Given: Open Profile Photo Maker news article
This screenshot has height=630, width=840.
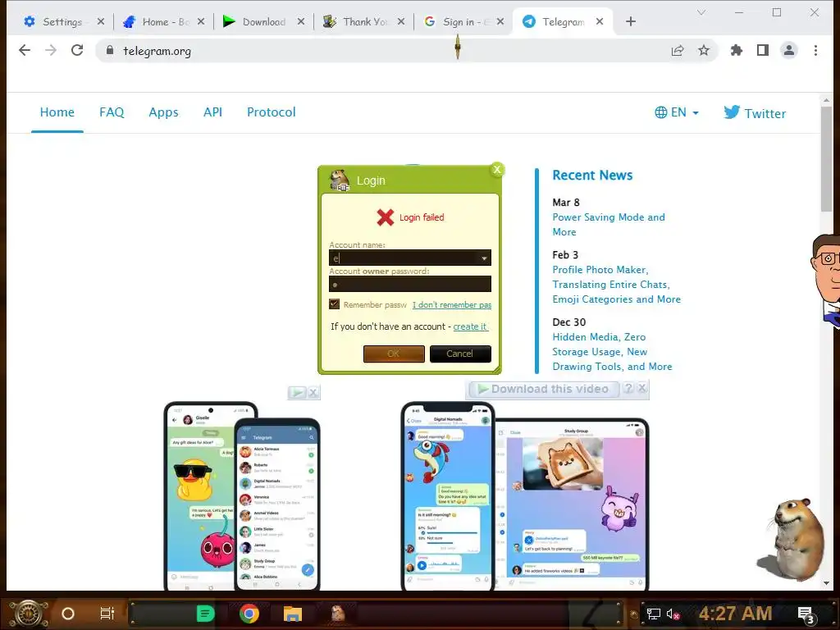Looking at the screenshot, I should coord(616,285).
